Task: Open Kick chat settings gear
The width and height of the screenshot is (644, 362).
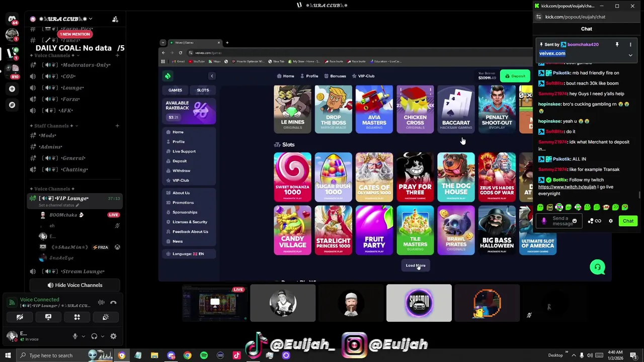Action: [x=611, y=221]
